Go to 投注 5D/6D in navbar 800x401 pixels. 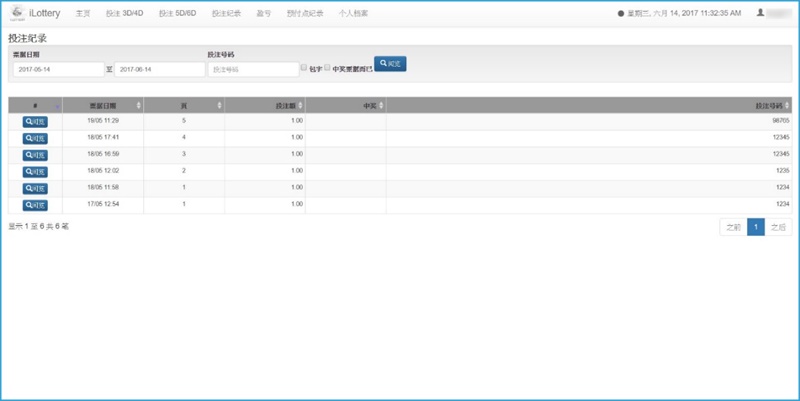coord(178,14)
